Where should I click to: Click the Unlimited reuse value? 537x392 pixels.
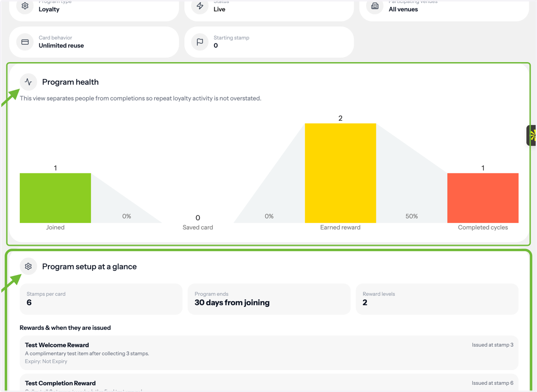(61, 46)
